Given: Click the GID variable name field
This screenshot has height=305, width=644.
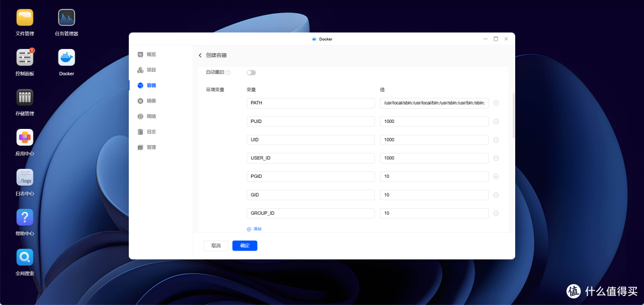Looking at the screenshot, I should pyautogui.click(x=311, y=195).
